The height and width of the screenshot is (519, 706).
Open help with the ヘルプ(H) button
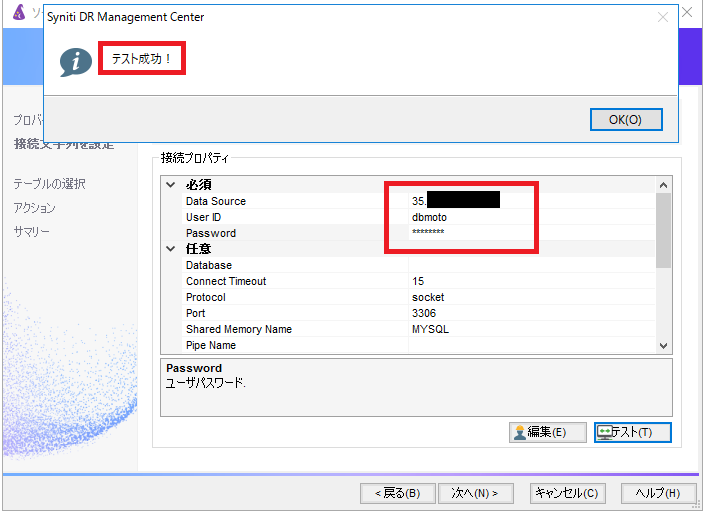pyautogui.click(x=658, y=494)
